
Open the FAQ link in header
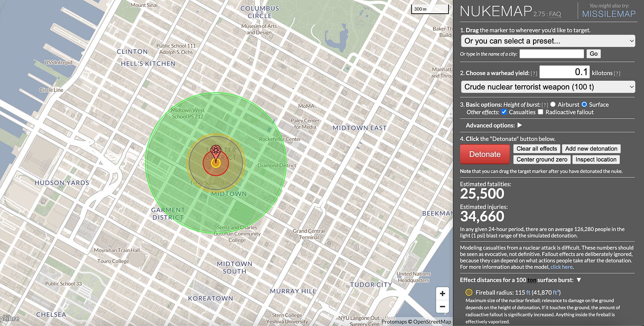point(555,14)
